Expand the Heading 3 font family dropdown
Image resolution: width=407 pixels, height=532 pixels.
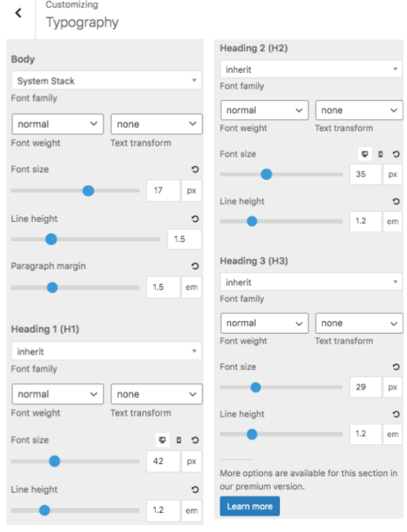point(311,282)
